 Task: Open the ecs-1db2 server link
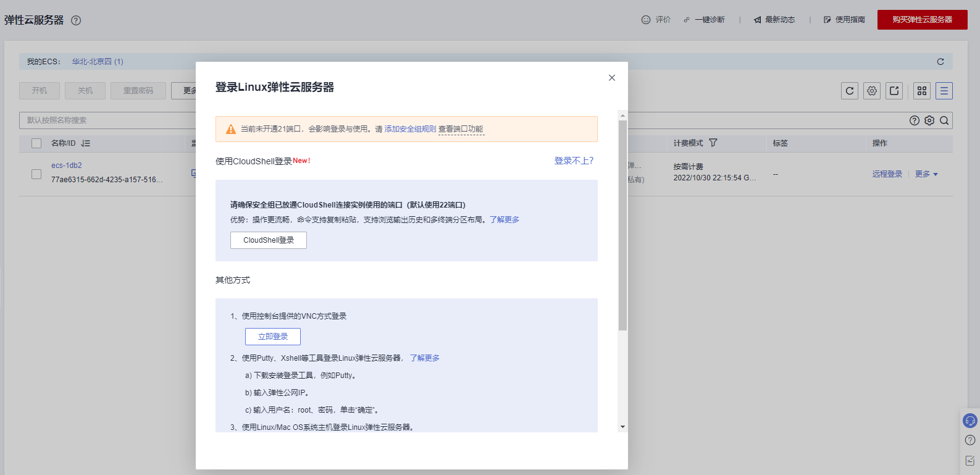[x=67, y=166]
